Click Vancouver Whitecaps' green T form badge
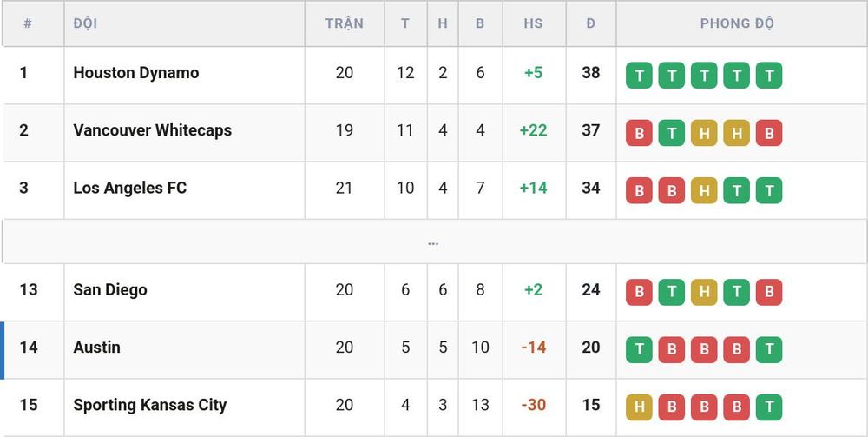 click(672, 133)
